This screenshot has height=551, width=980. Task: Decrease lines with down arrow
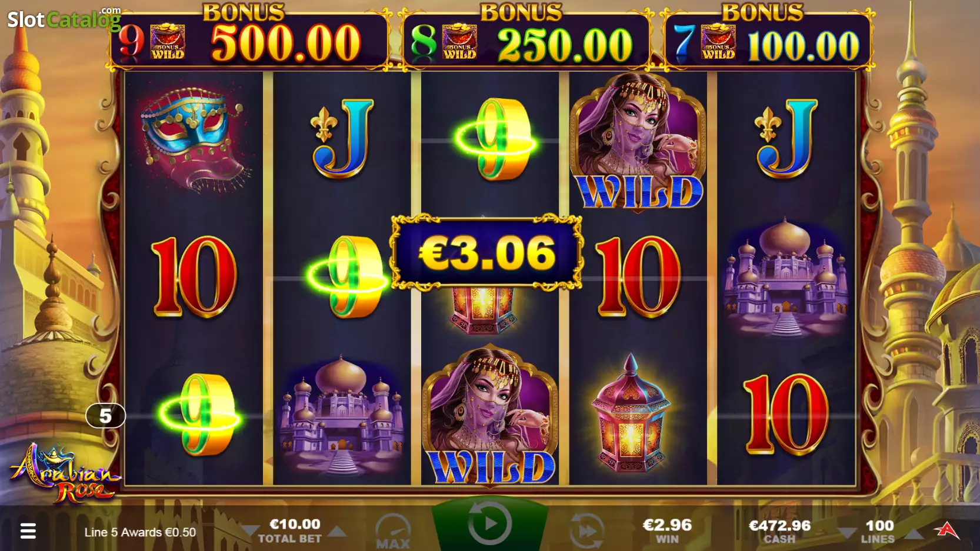point(847,533)
